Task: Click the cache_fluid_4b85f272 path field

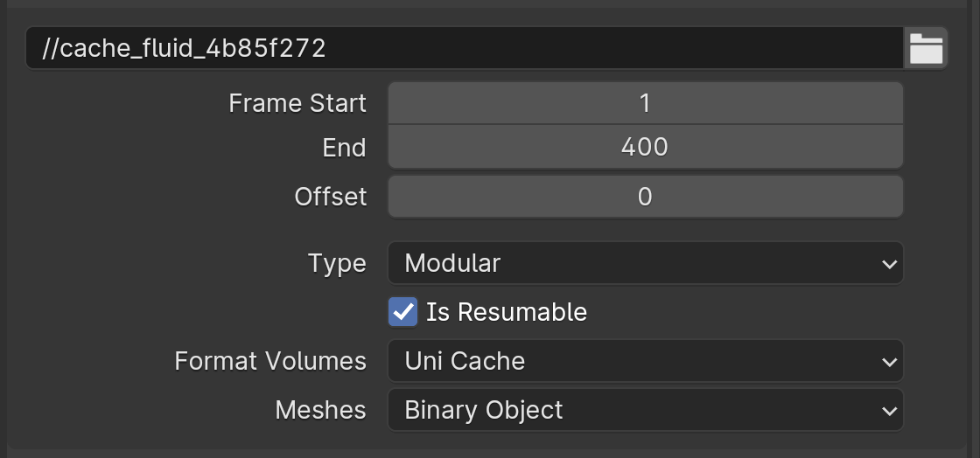Action: pyautogui.click(x=465, y=48)
